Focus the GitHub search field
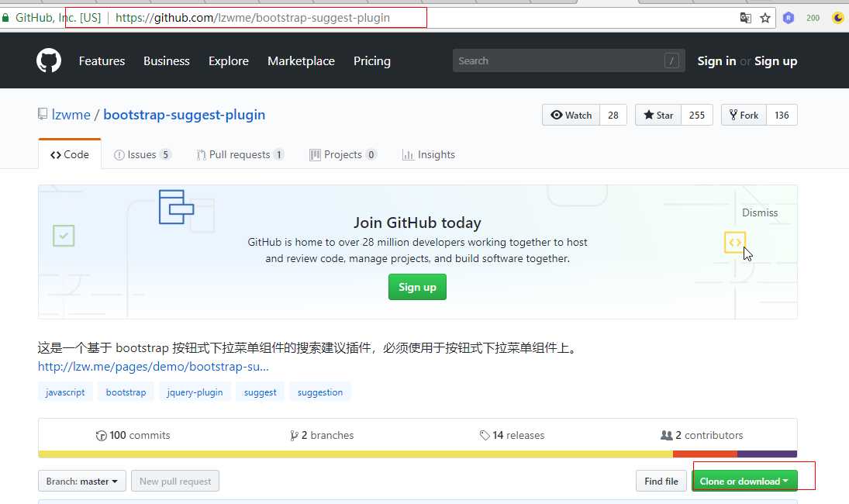 tap(568, 60)
